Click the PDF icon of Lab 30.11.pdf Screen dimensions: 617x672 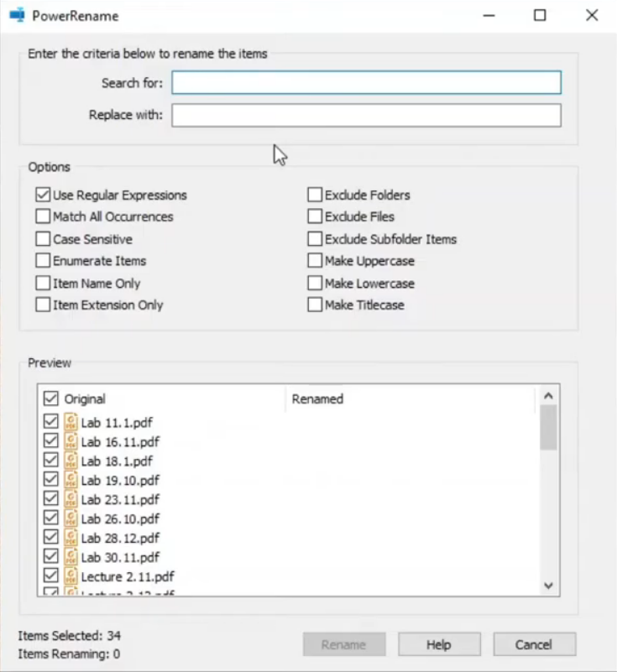[71, 557]
